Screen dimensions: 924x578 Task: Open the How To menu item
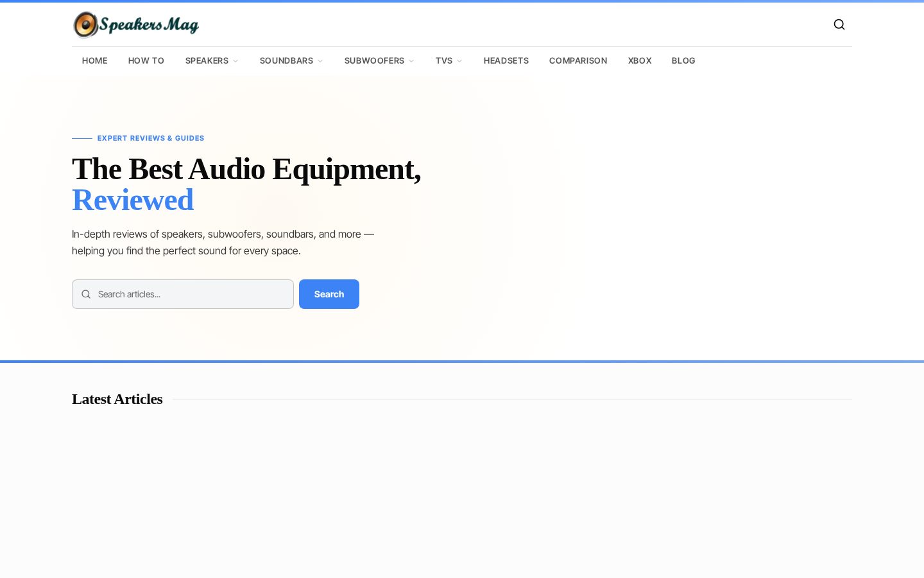pyautogui.click(x=146, y=60)
